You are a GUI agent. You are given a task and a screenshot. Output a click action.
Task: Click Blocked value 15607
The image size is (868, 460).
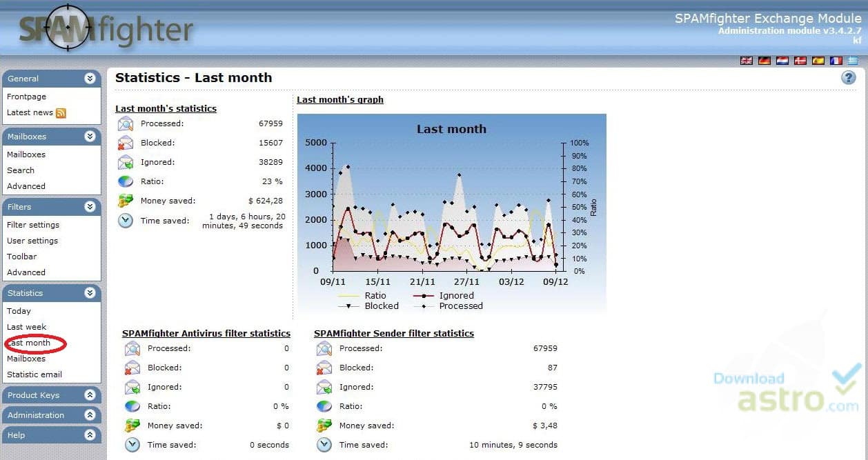(270, 143)
